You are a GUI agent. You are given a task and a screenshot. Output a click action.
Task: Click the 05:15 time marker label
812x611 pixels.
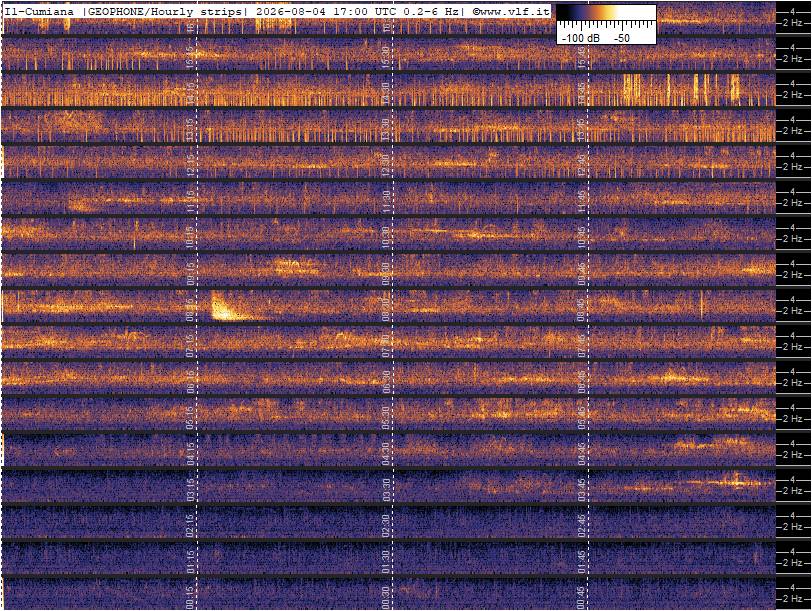[x=191, y=417]
